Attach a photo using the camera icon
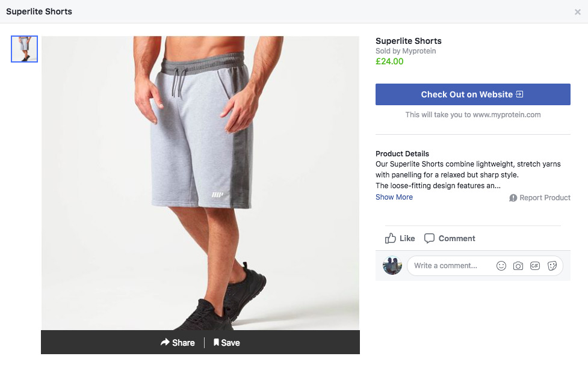Image resolution: width=588 pixels, height=365 pixels. tap(518, 265)
